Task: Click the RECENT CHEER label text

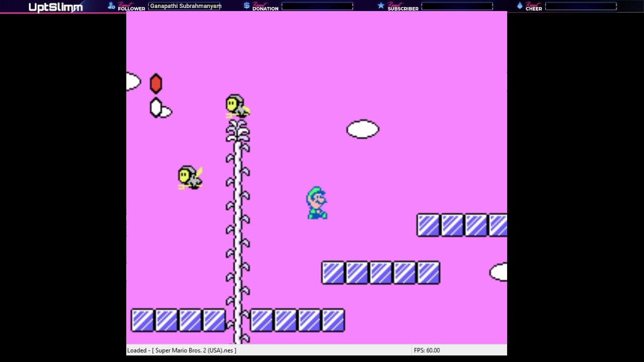Action: 533,7
